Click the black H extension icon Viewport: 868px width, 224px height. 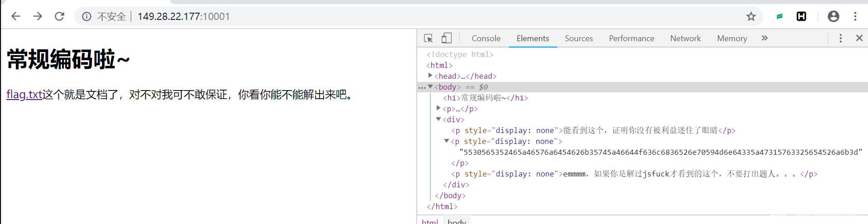(801, 16)
